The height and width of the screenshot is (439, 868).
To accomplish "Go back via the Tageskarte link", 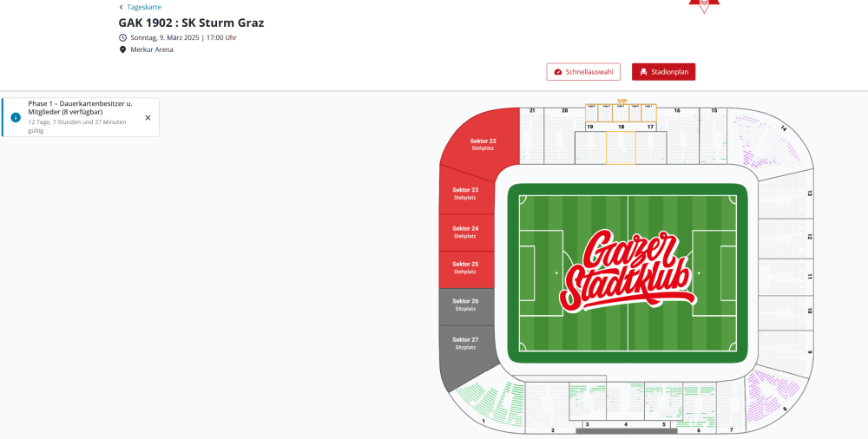I will click(144, 7).
